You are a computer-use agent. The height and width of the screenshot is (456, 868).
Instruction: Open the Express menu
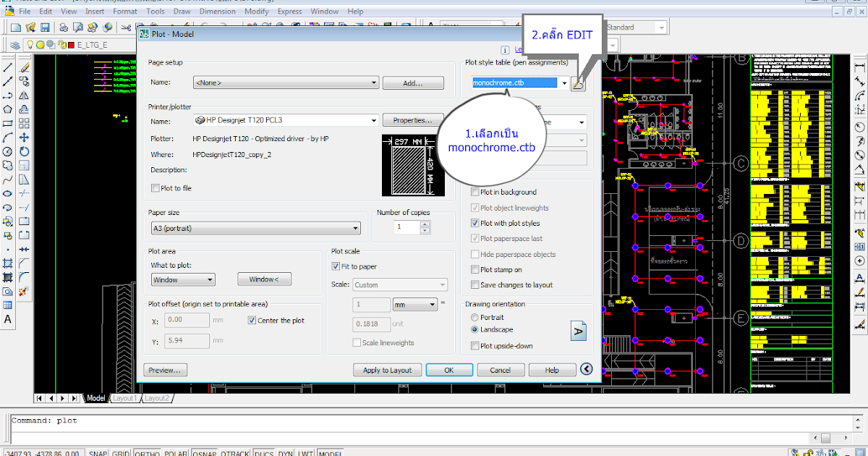pyautogui.click(x=289, y=12)
